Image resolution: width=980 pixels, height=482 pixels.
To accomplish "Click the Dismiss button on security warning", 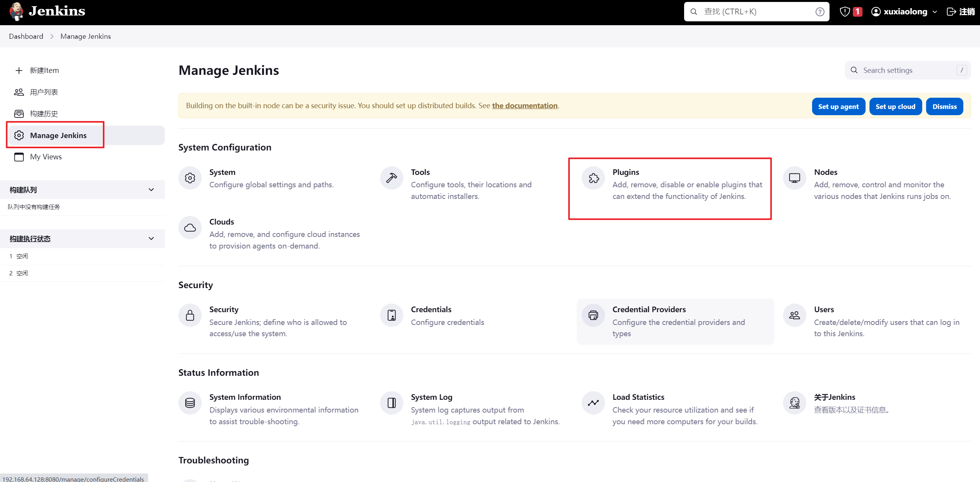I will [x=944, y=105].
